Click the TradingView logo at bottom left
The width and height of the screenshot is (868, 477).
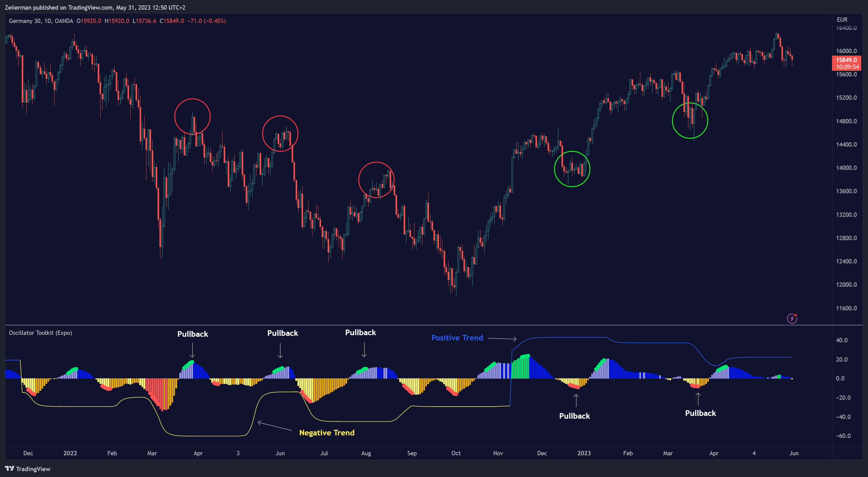click(x=28, y=469)
